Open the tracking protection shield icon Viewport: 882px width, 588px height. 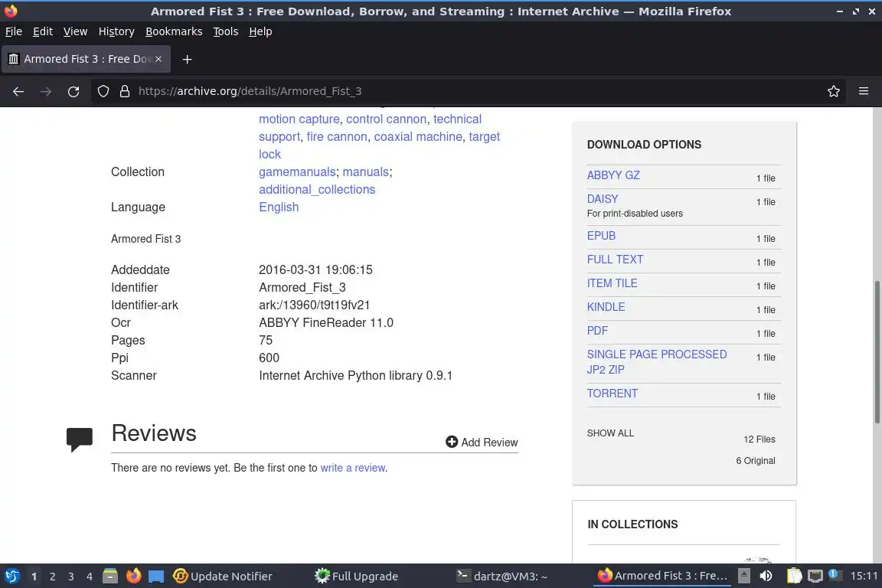[103, 91]
